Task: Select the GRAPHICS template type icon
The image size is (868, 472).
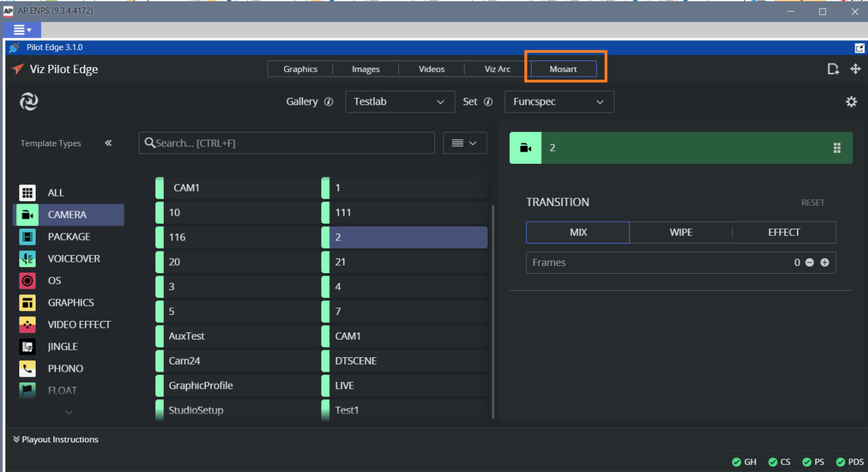Action: tap(27, 303)
